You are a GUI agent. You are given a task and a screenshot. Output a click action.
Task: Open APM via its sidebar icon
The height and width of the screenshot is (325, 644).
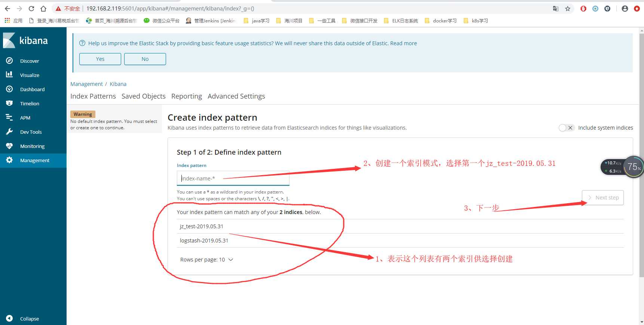pyautogui.click(x=9, y=117)
